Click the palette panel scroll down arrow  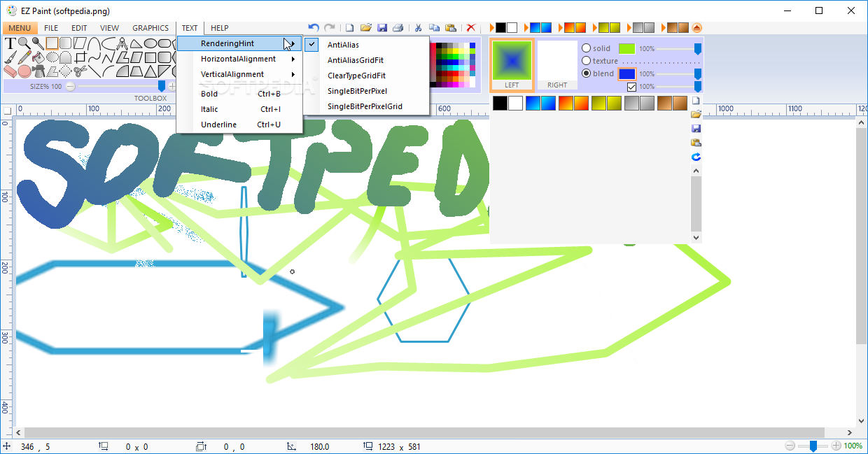696,238
